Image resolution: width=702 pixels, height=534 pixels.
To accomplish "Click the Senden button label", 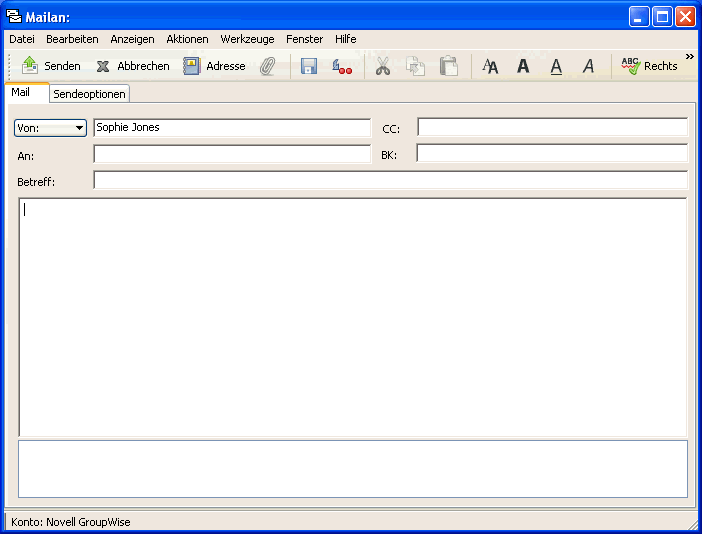I will [62, 66].
